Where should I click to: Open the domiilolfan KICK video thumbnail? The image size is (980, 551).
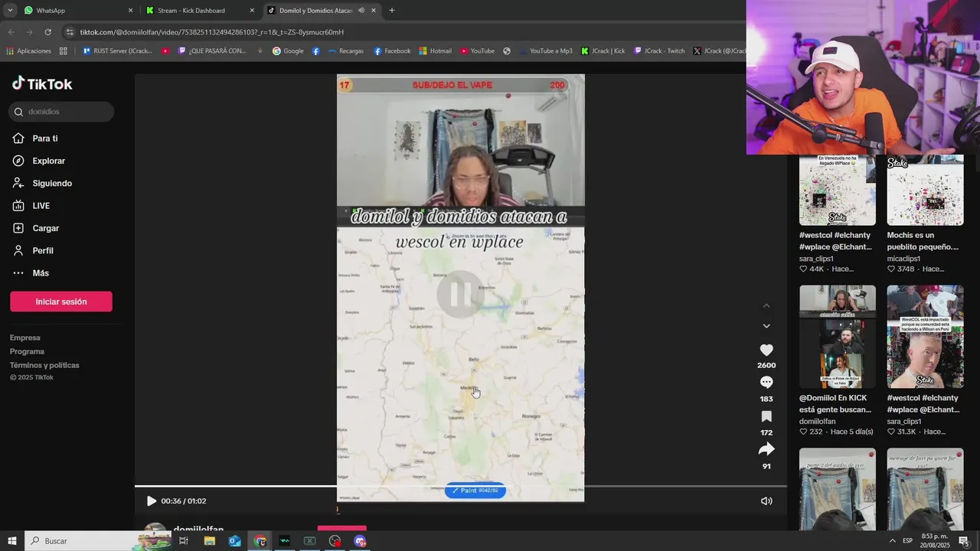838,337
